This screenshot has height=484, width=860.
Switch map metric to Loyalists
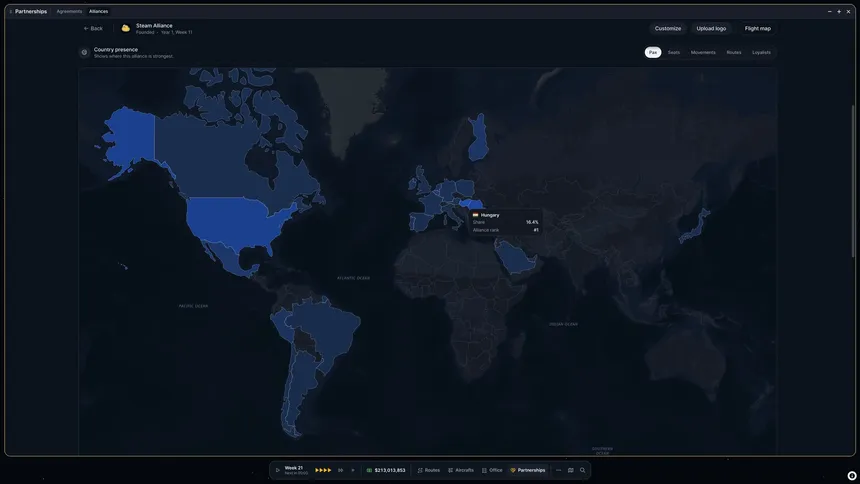point(761,53)
